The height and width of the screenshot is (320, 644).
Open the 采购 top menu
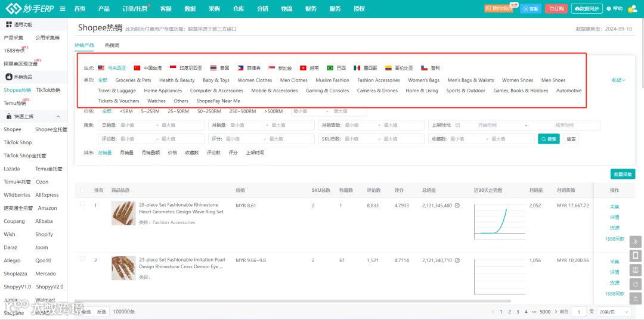pos(215,8)
